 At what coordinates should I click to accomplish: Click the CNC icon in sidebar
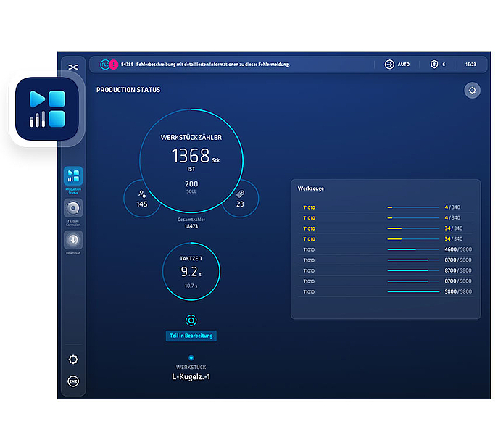point(72,381)
